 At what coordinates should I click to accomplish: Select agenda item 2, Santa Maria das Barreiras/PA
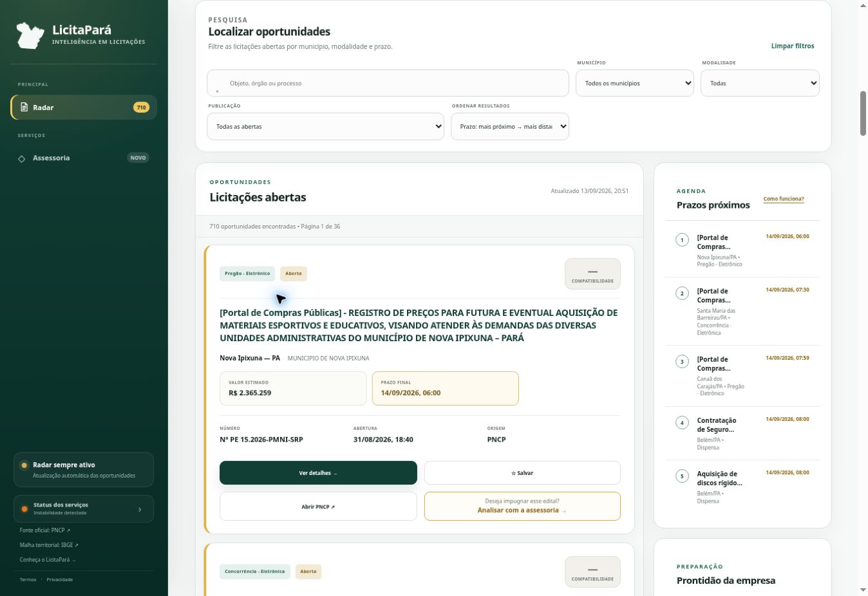click(x=742, y=312)
